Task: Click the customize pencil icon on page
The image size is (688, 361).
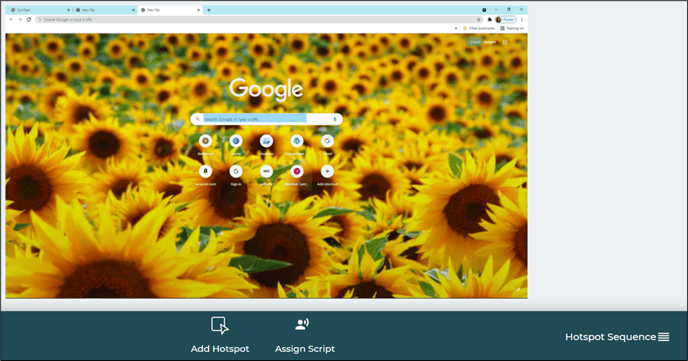Action: coord(518,290)
